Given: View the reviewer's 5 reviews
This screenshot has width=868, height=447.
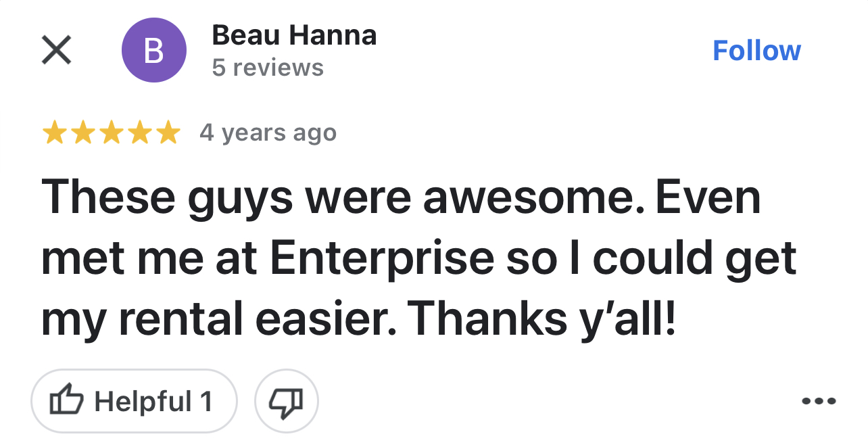Looking at the screenshot, I should [268, 68].
